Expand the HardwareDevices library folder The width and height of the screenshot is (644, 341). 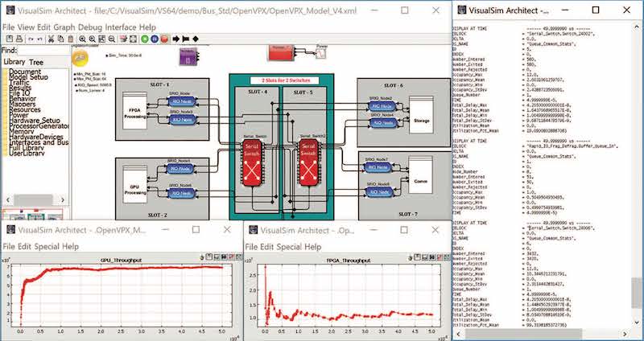coord(35,137)
